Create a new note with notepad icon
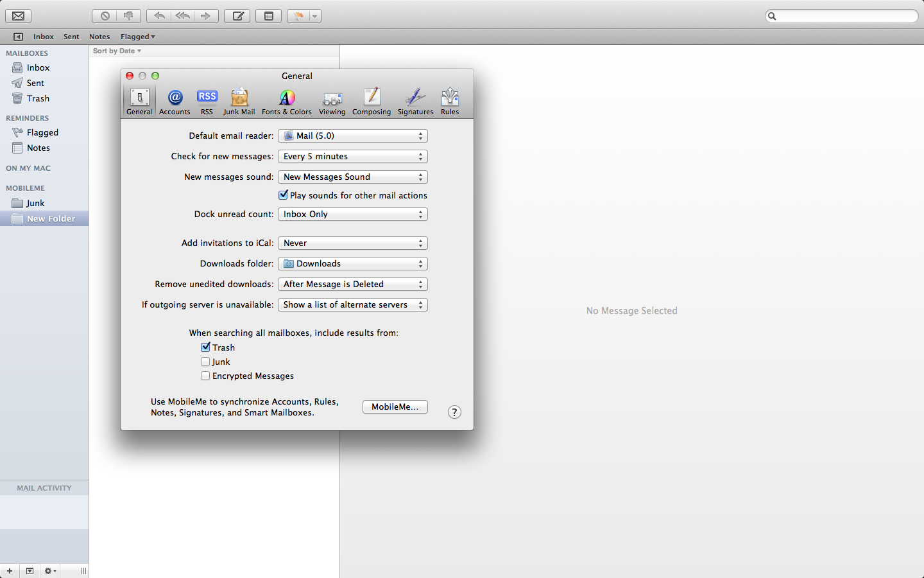924x578 pixels. 269,16
